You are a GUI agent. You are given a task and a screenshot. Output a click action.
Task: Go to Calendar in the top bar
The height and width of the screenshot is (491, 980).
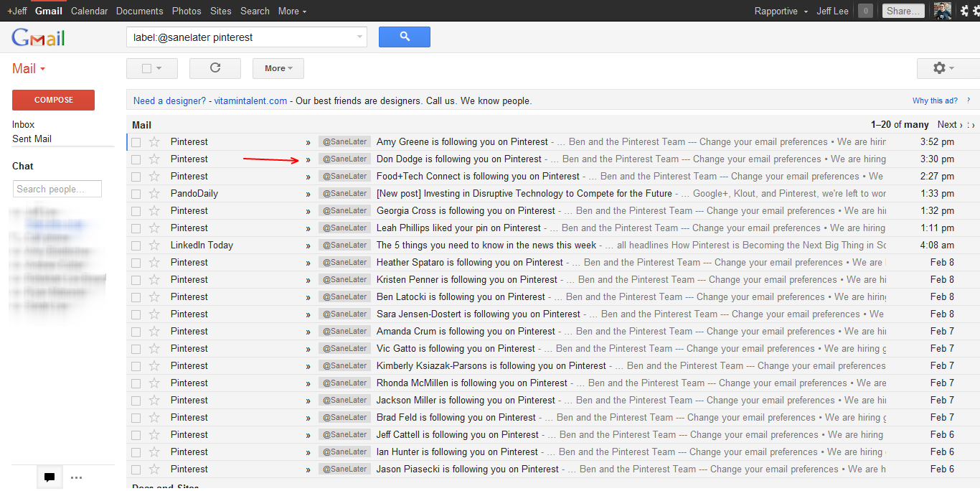(90, 11)
